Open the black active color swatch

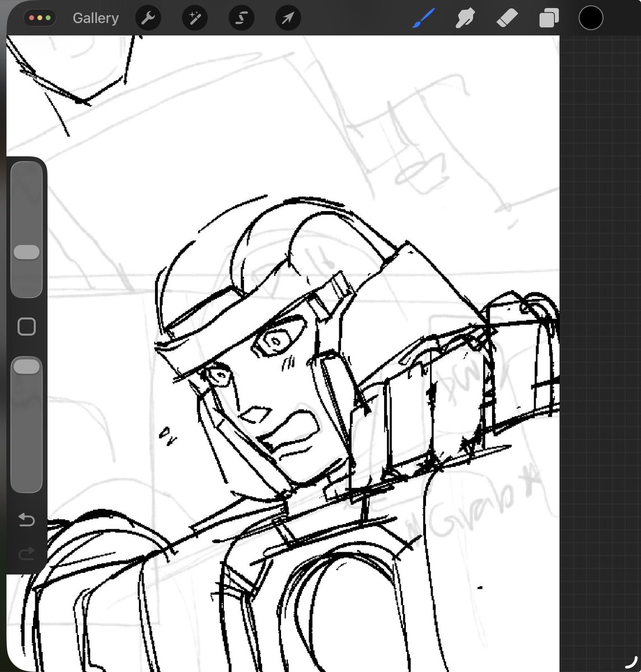pos(591,18)
